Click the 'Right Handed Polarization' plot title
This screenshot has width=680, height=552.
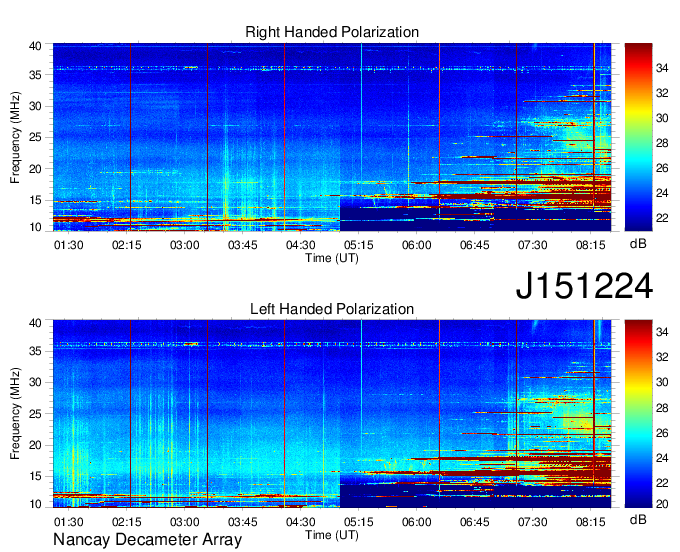tap(332, 32)
